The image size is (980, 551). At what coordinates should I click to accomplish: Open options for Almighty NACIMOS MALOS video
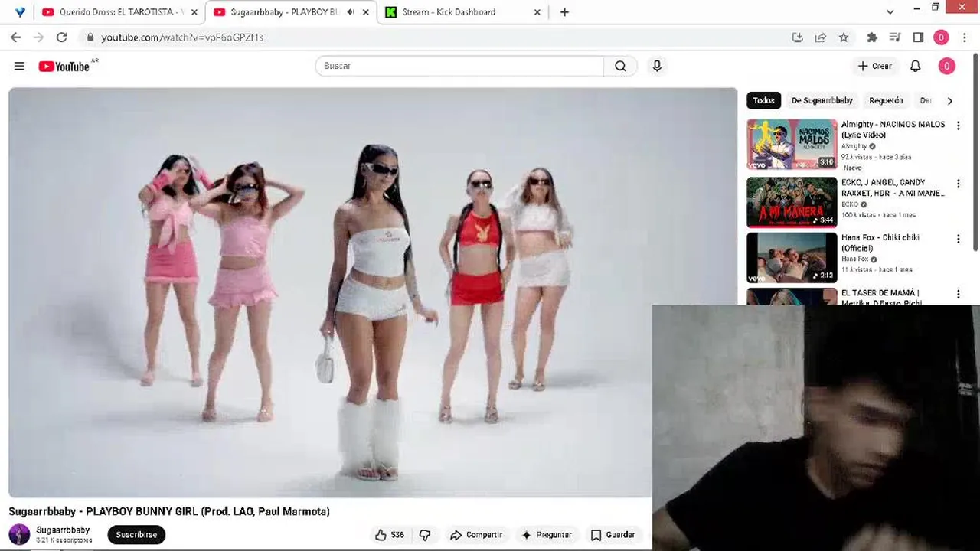coord(958,126)
